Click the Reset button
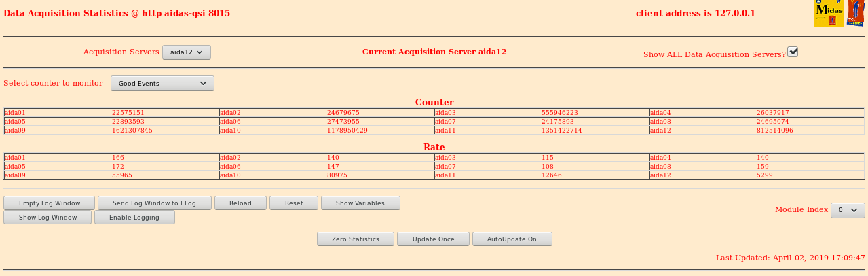 tap(294, 203)
